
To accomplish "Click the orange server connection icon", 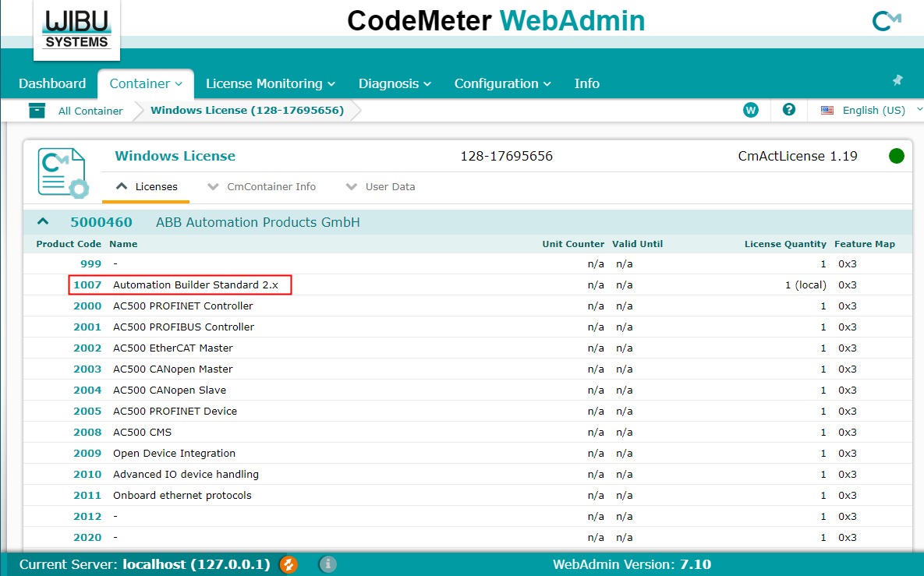I will (x=289, y=564).
